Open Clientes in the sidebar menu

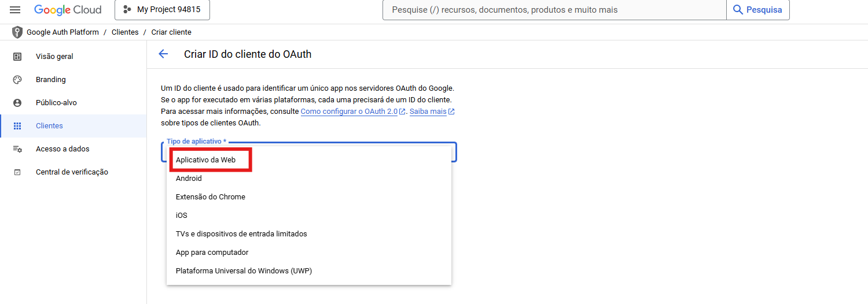tap(49, 126)
